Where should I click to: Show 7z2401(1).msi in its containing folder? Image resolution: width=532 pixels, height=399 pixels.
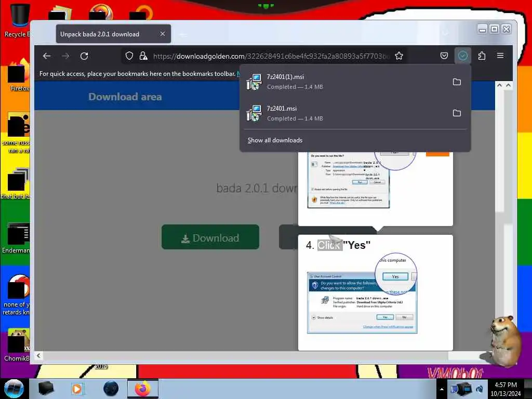coord(457,82)
